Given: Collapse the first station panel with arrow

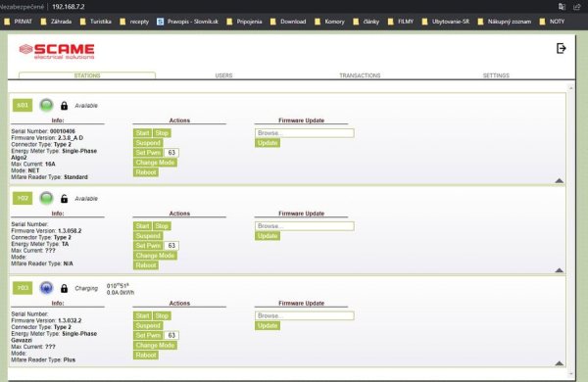Looking at the screenshot, I should 560,180.
